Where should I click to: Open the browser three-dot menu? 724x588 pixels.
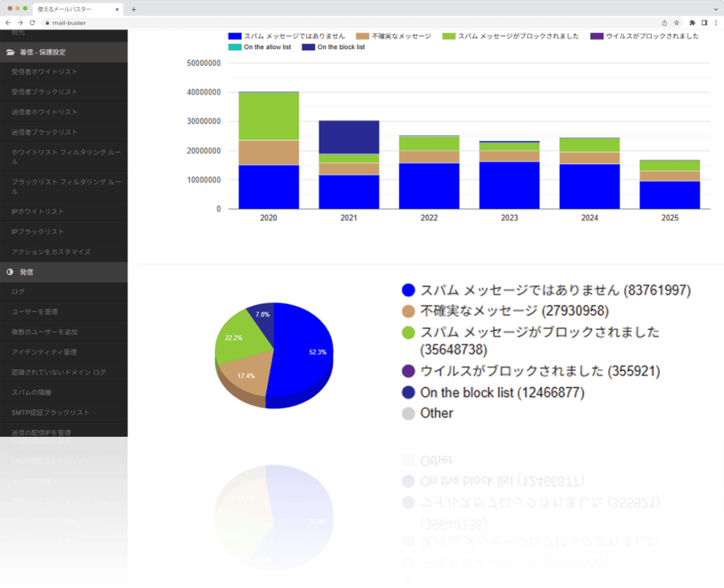click(715, 23)
